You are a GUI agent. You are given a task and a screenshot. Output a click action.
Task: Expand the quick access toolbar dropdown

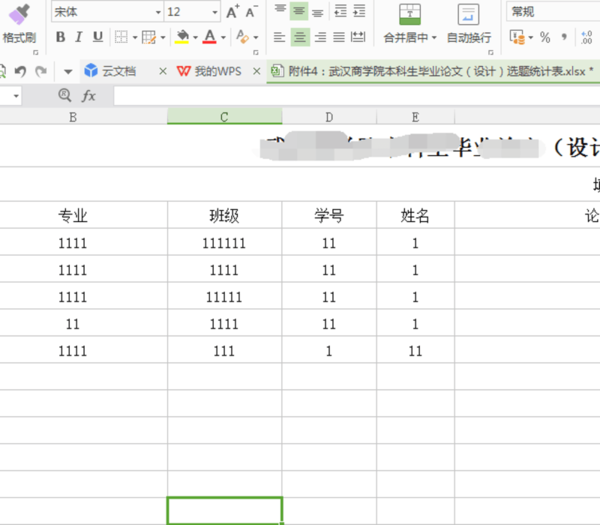coord(68,72)
